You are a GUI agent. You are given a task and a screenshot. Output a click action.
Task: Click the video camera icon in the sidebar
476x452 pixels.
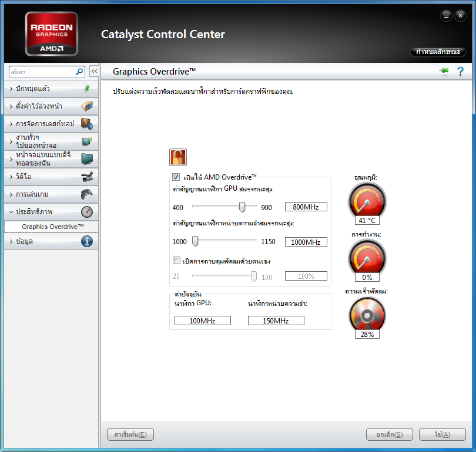coord(87,177)
